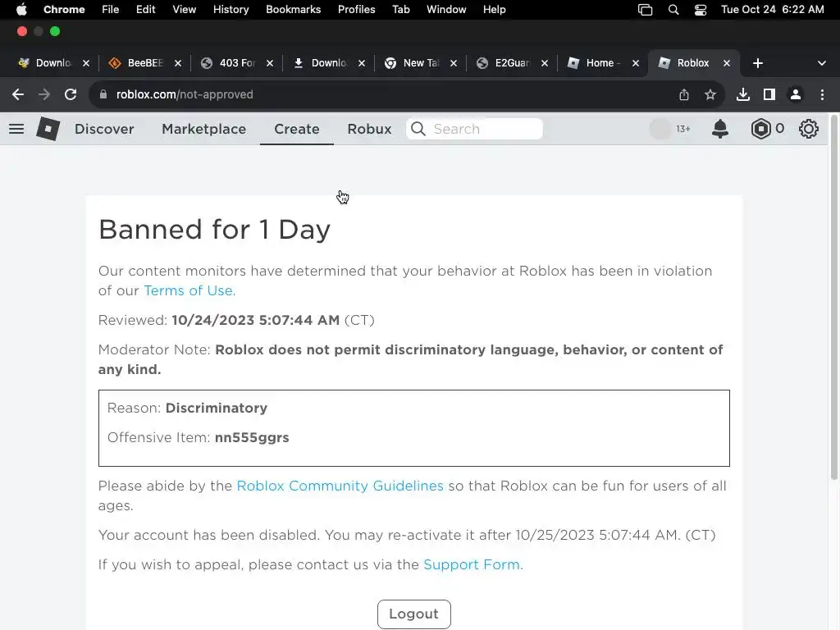
Task: Click the Logout button
Action: pyautogui.click(x=414, y=614)
